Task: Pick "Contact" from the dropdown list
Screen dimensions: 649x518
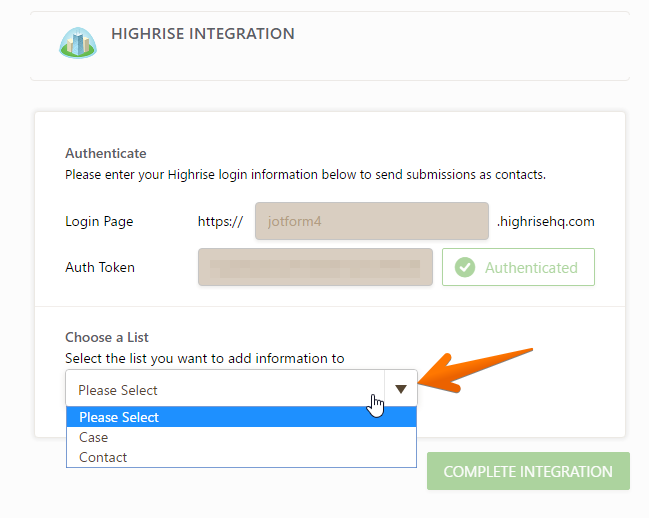Action: (103, 457)
